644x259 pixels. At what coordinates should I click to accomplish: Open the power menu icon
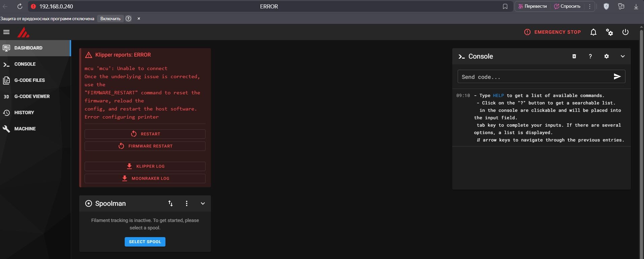(x=625, y=32)
